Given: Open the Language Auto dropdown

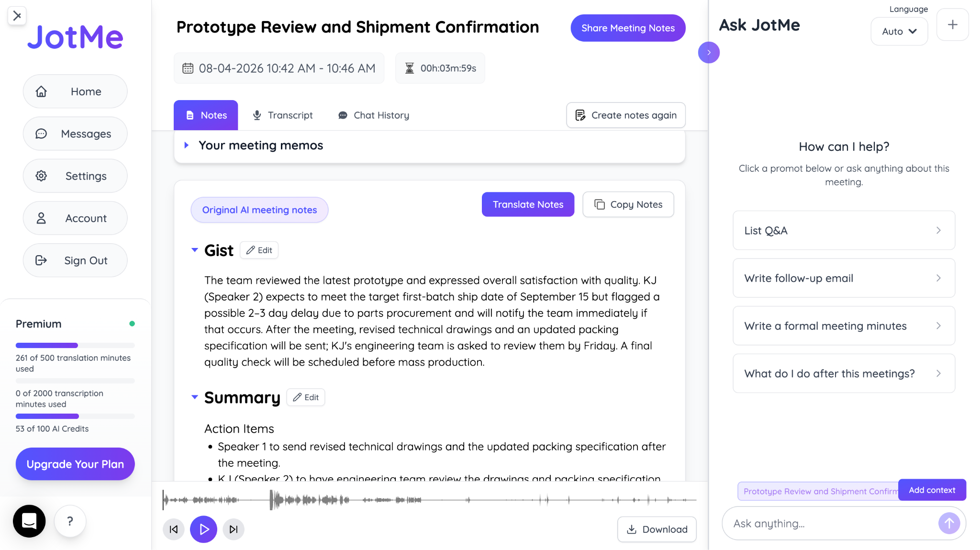Looking at the screenshot, I should tap(899, 31).
